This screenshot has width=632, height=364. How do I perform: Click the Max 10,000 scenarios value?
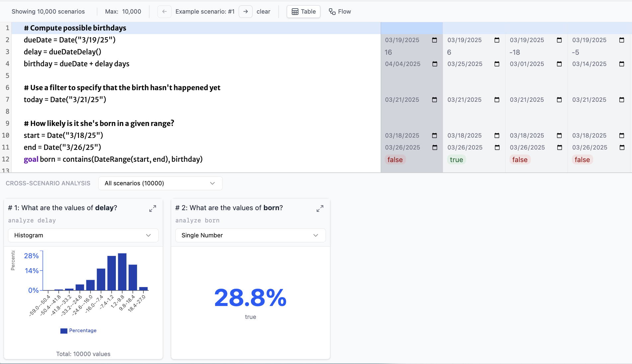pyautogui.click(x=131, y=12)
